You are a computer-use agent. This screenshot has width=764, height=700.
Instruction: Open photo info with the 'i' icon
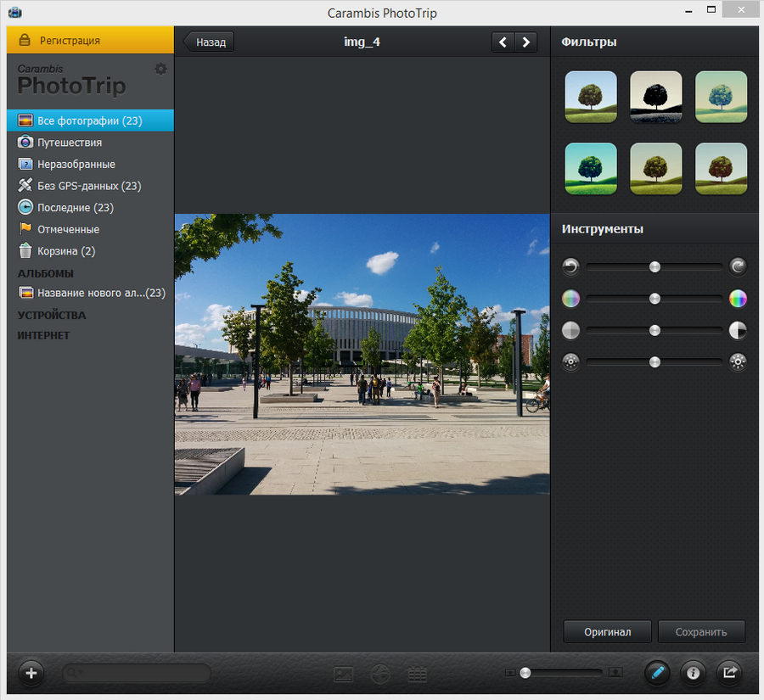693,673
